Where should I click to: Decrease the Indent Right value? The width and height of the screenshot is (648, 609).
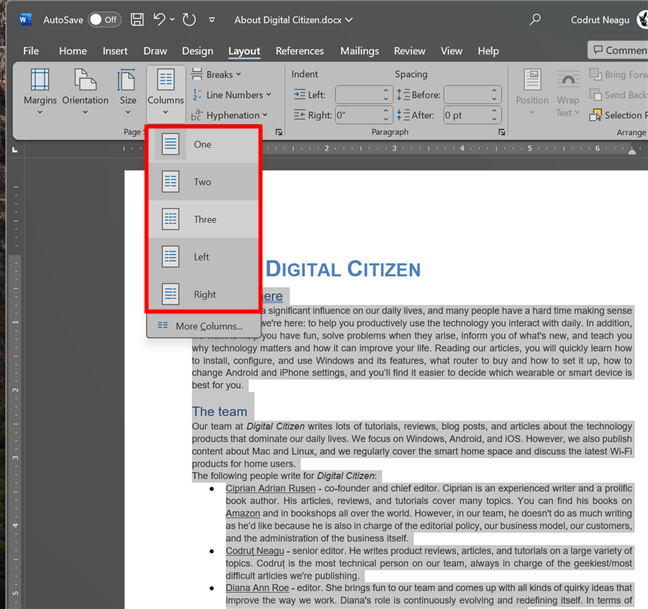[386, 119]
